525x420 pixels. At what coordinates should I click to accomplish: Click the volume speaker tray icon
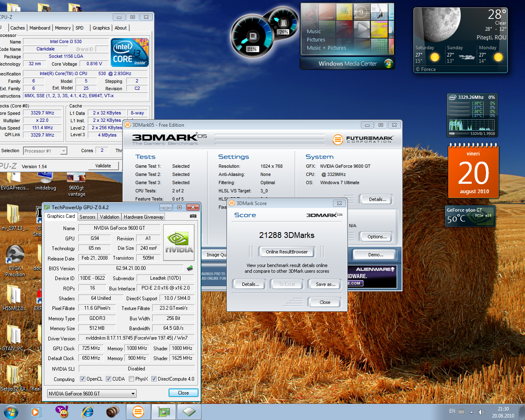pyautogui.click(x=481, y=412)
